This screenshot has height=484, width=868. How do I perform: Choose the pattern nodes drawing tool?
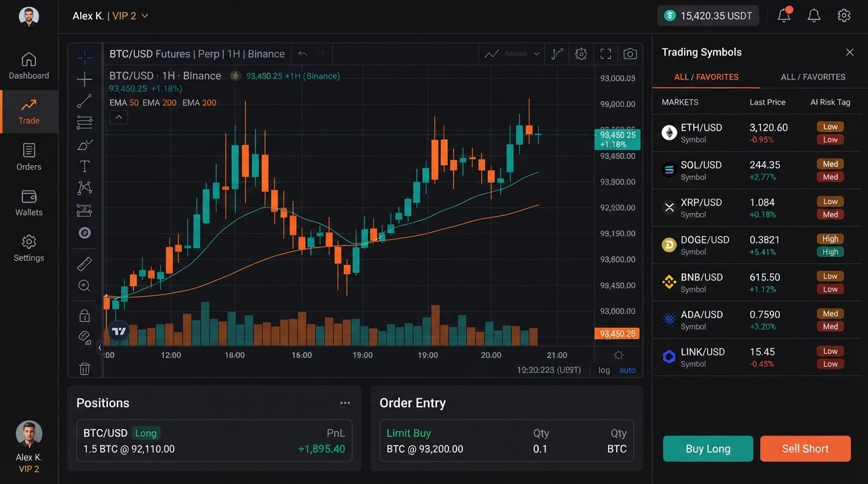coord(85,188)
